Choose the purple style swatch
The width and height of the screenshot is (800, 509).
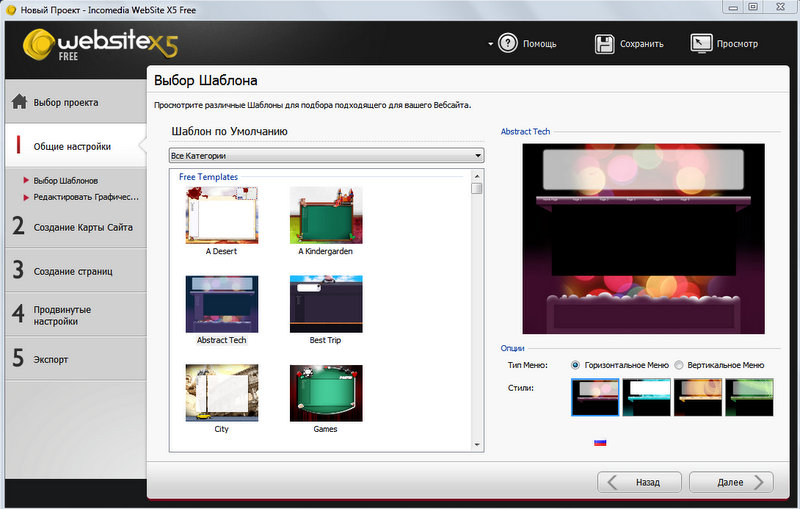tap(595, 397)
